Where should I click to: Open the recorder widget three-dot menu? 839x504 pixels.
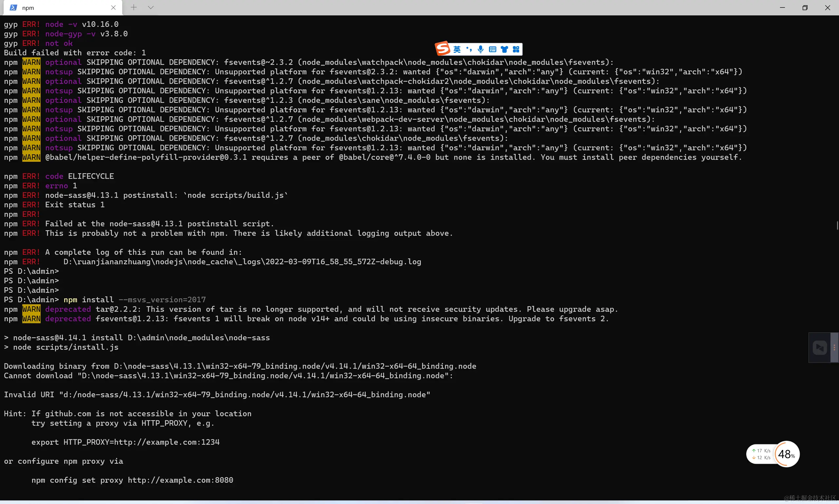click(x=834, y=347)
